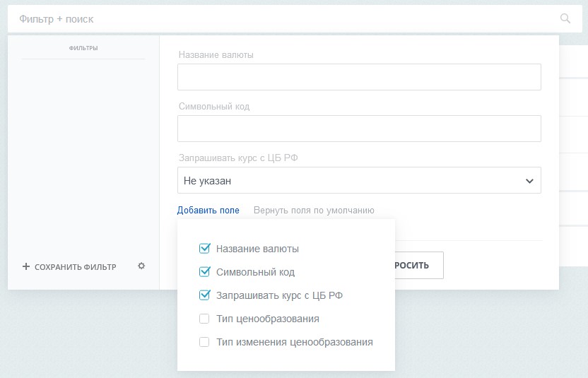Image resolution: width=588 pixels, height=378 pixels.
Task: Click the partially hidden Сбросить button
Action: tap(419, 265)
